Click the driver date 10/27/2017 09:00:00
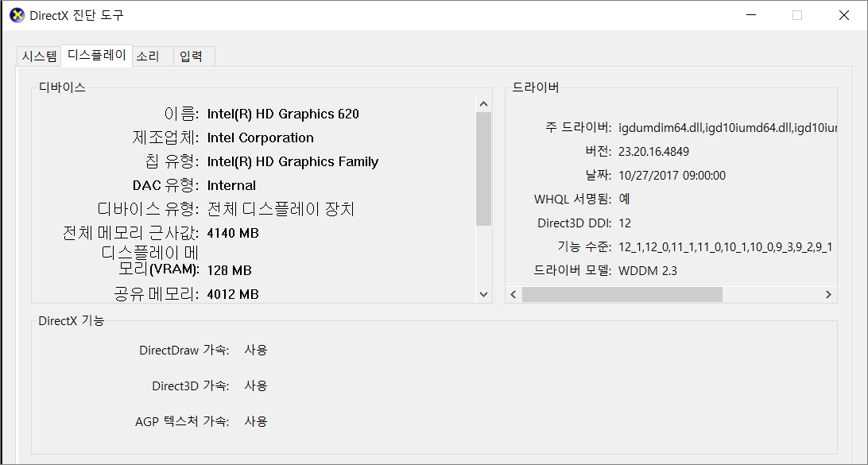Screen dimensions: 868x465 (672, 176)
